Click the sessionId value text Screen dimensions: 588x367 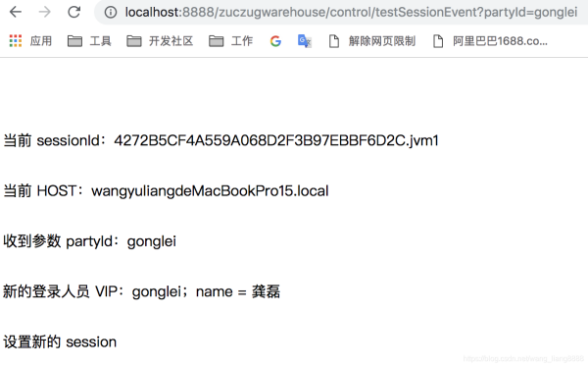[x=276, y=140]
